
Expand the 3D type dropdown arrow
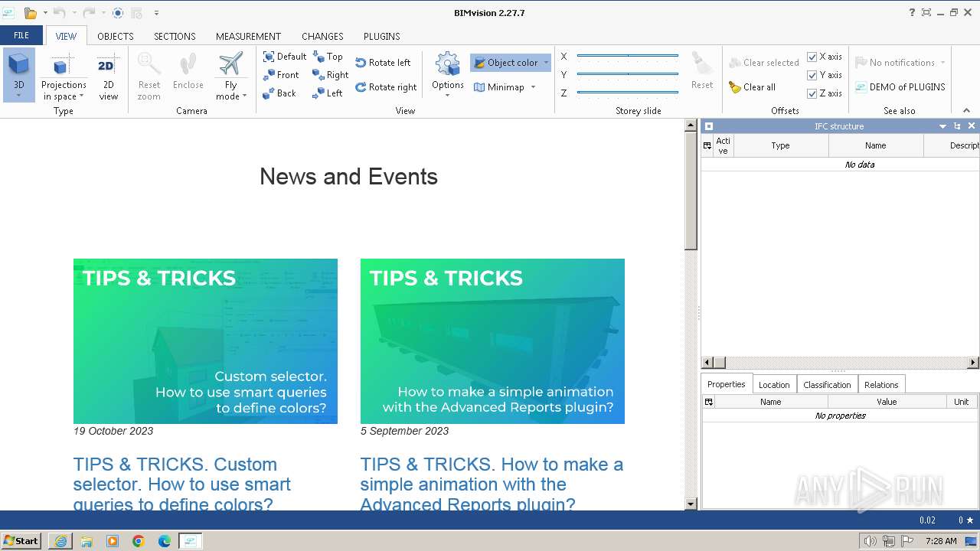(18, 96)
